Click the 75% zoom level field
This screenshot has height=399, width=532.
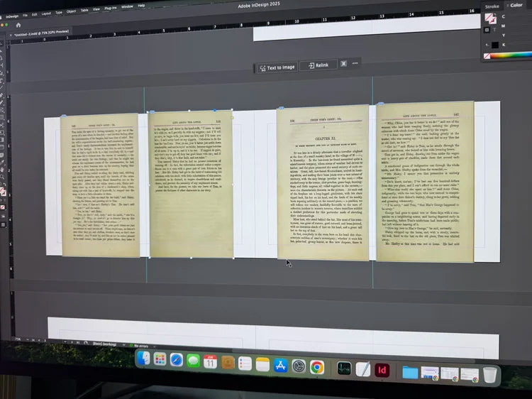point(18,339)
